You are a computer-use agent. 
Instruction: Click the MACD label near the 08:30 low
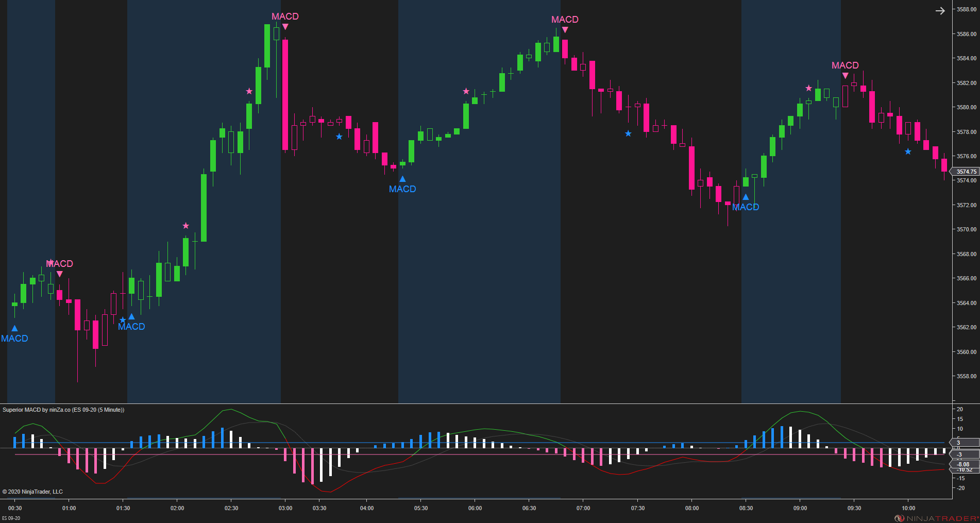coord(746,207)
